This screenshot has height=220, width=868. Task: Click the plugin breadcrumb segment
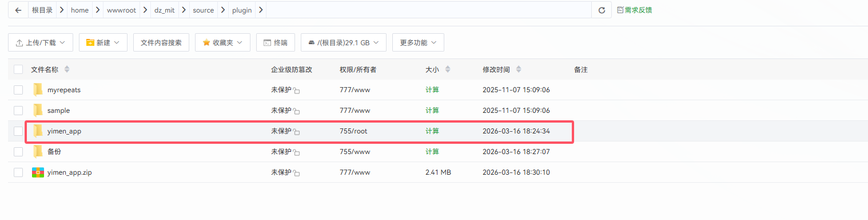pyautogui.click(x=242, y=10)
